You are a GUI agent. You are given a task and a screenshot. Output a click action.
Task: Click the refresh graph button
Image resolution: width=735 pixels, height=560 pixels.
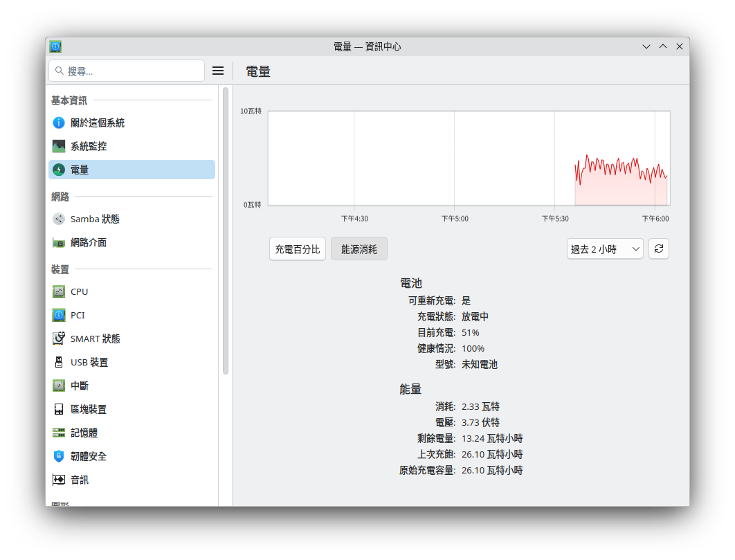tap(659, 249)
